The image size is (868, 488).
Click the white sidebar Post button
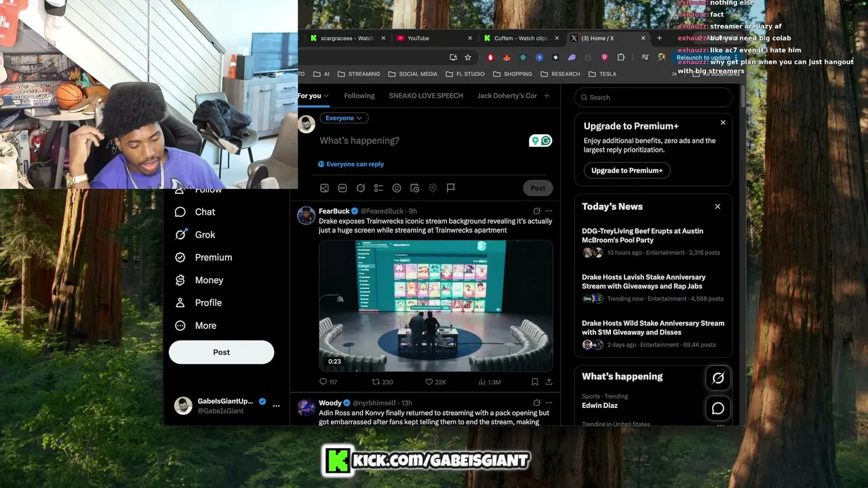pyautogui.click(x=221, y=352)
